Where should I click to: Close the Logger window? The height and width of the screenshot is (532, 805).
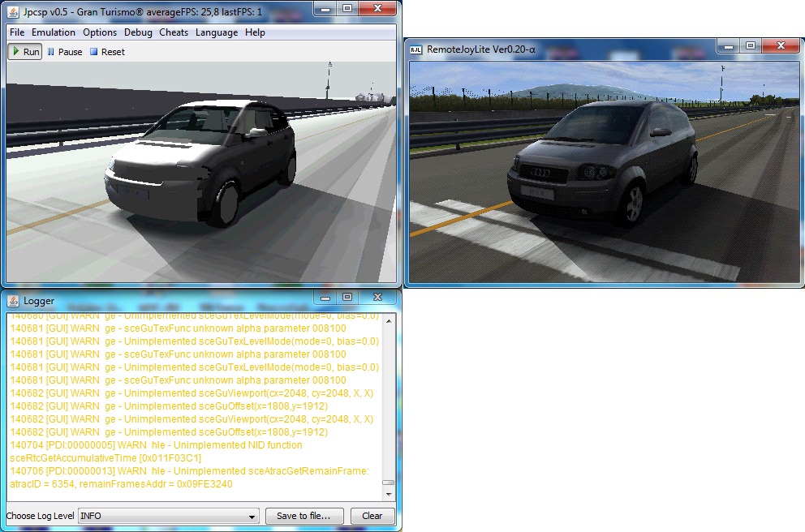[x=377, y=298]
